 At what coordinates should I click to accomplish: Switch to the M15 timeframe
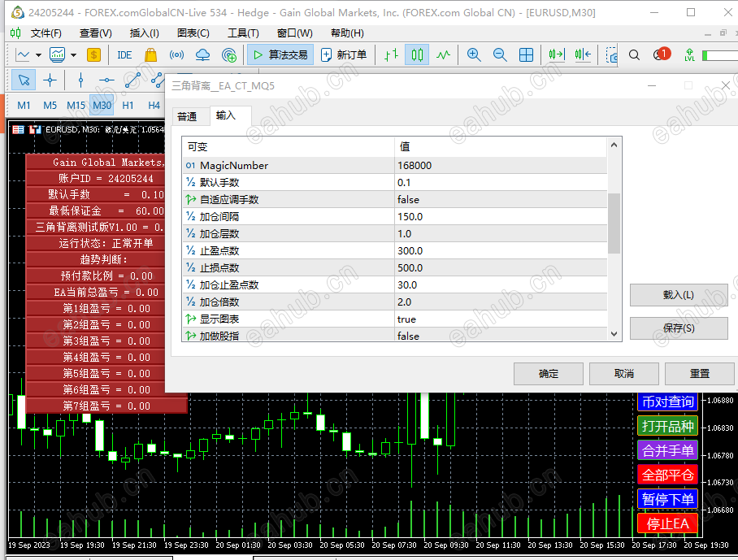pyautogui.click(x=76, y=106)
